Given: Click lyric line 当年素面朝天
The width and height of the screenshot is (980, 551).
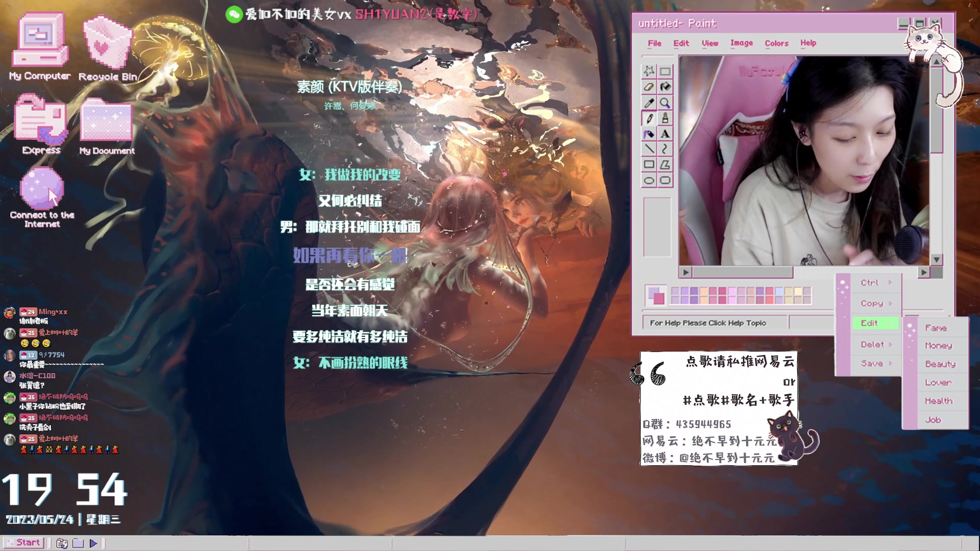Looking at the screenshot, I should click(x=350, y=310).
